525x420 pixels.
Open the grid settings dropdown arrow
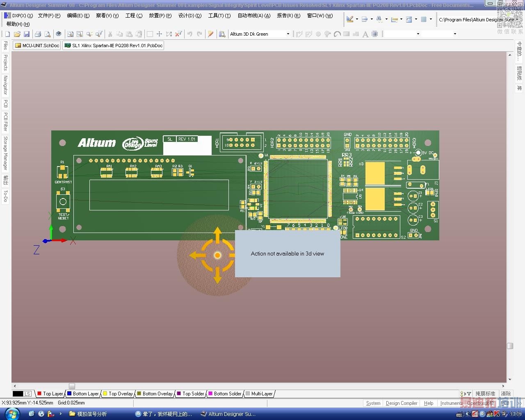pyautogui.click(x=431, y=19)
